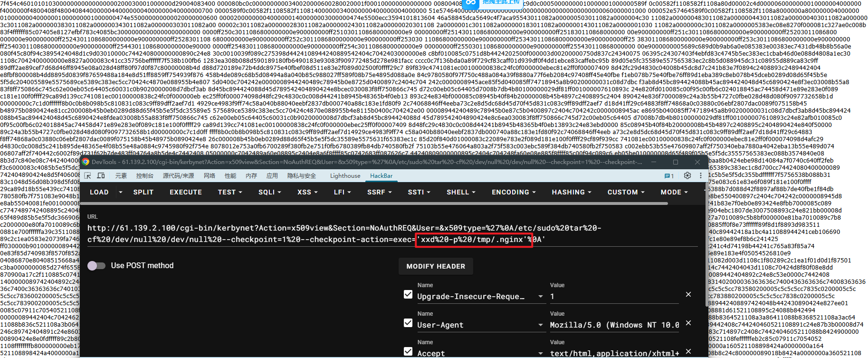Expand the HASHING menu
868x358 pixels.
(x=572, y=192)
